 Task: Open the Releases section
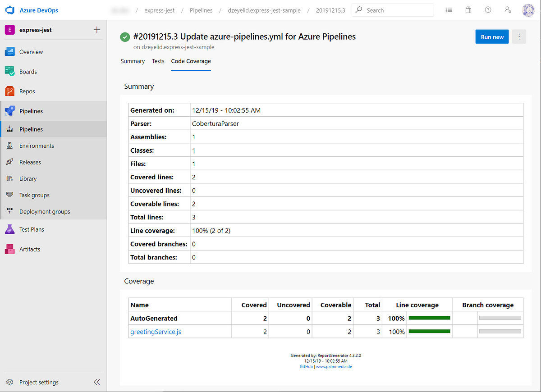click(x=31, y=162)
